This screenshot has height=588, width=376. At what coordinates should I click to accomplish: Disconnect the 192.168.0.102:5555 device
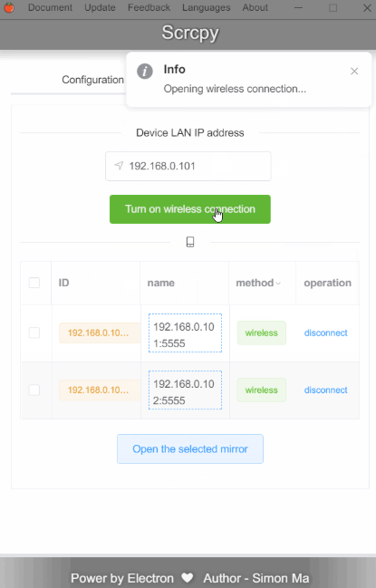pos(326,390)
